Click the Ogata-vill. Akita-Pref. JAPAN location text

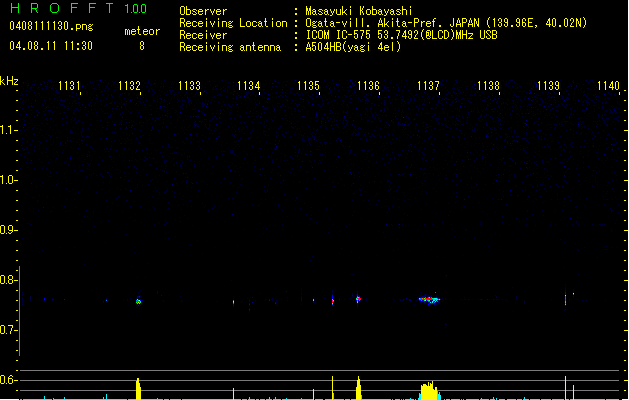pyautogui.click(x=446, y=23)
